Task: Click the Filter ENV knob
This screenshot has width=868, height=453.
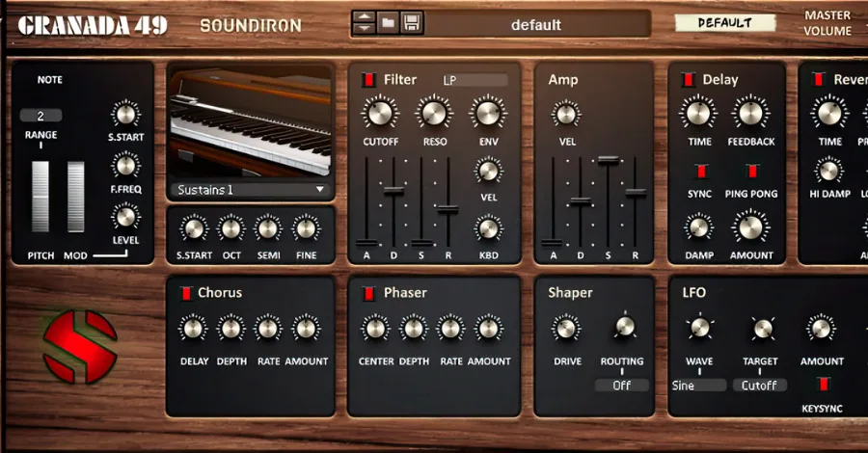Action: pyautogui.click(x=488, y=113)
